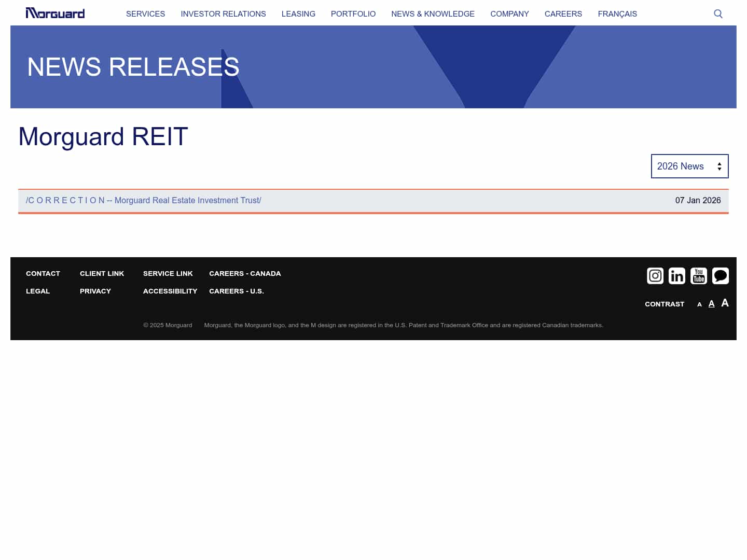Switch site language to FRANÇAIS
This screenshot has height=560, width=747.
coord(617,14)
